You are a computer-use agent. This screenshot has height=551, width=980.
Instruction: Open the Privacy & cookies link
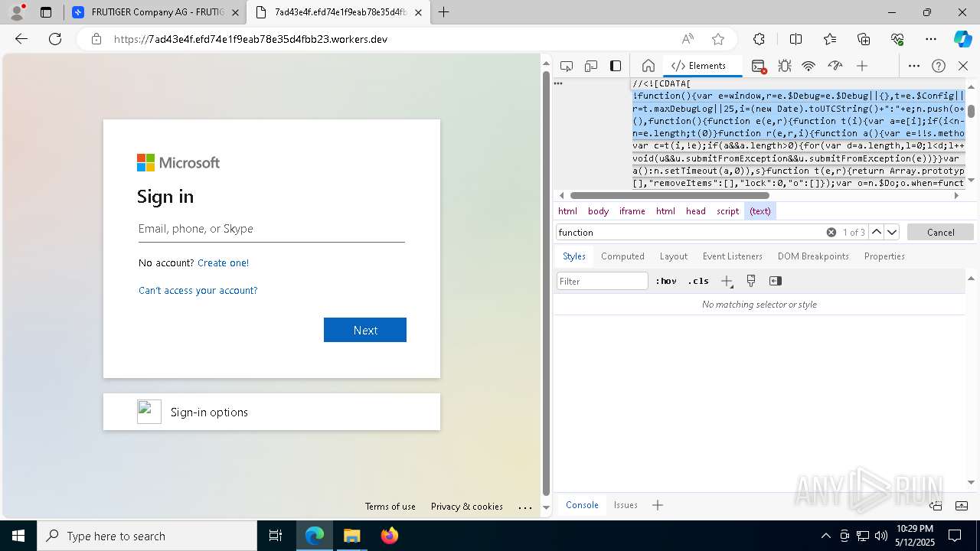coord(467,507)
